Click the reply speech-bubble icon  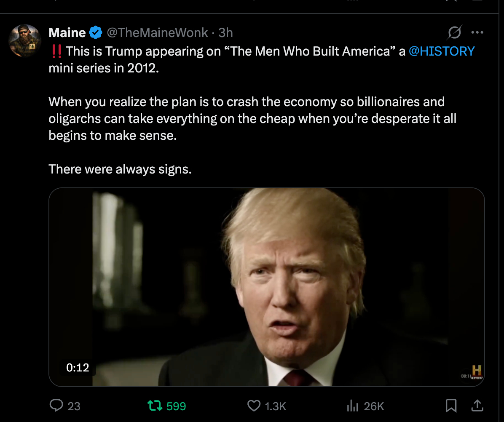pyautogui.click(x=56, y=406)
